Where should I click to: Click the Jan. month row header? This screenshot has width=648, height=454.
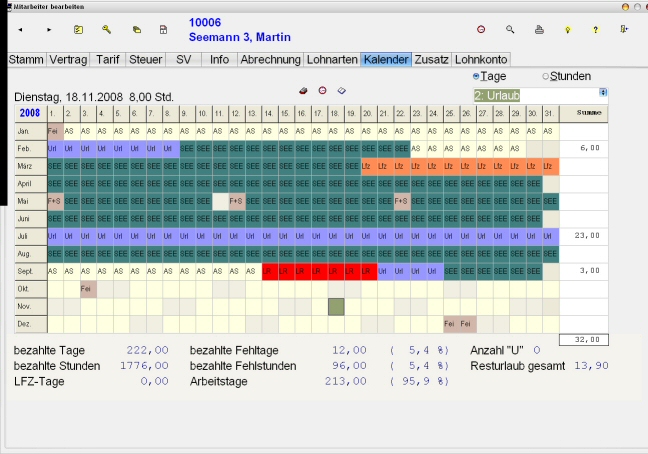[x=31, y=131]
